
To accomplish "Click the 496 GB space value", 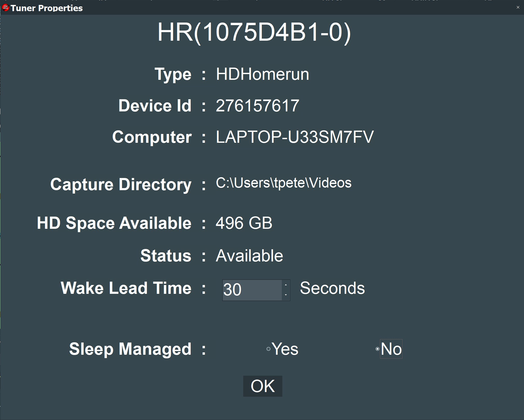I will click(x=244, y=223).
